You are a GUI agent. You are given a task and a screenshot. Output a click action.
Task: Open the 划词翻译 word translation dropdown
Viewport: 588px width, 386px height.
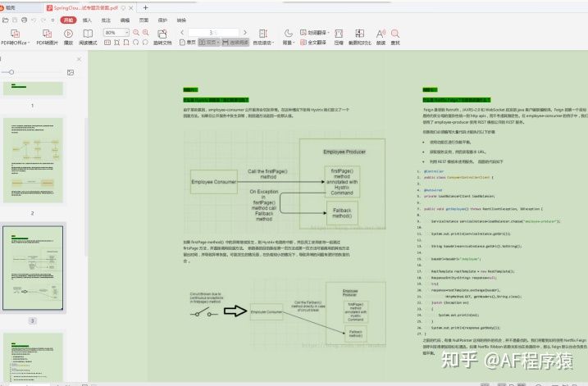click(315, 33)
